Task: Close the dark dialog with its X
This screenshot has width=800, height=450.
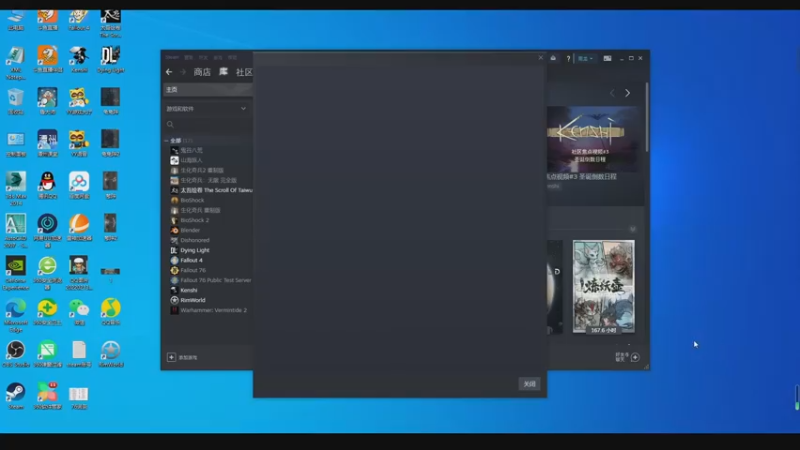Action: (541, 58)
